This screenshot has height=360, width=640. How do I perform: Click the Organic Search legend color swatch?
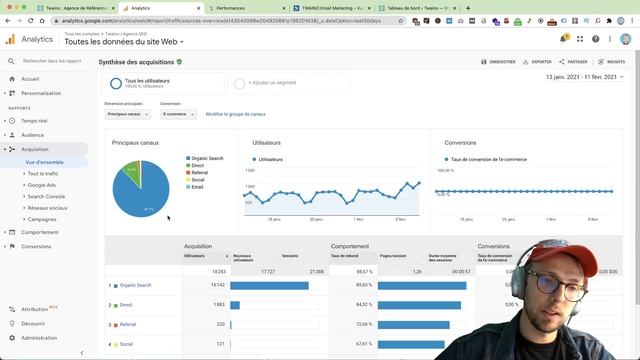point(188,158)
